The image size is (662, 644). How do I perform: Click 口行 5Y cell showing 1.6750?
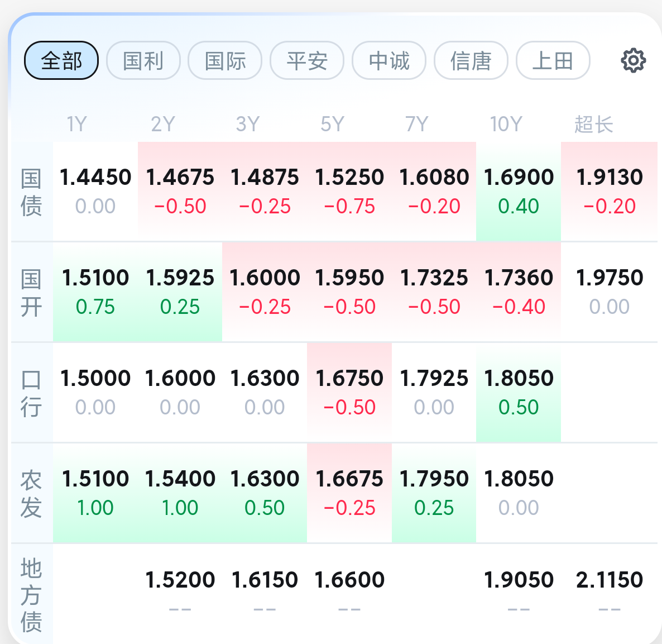point(349,393)
